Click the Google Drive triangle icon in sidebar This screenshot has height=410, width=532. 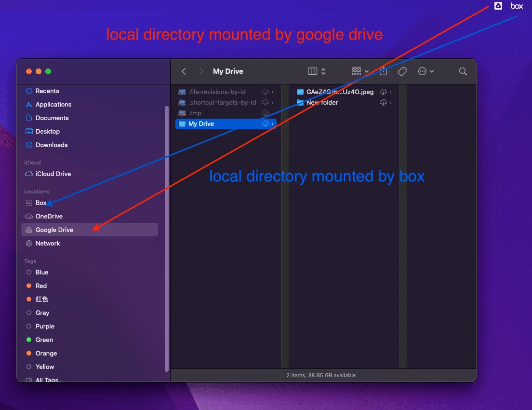(29, 230)
